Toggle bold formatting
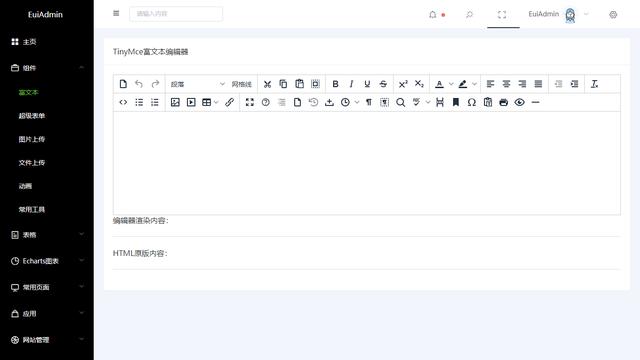Screen dimensions: 640x360 (x=335, y=84)
